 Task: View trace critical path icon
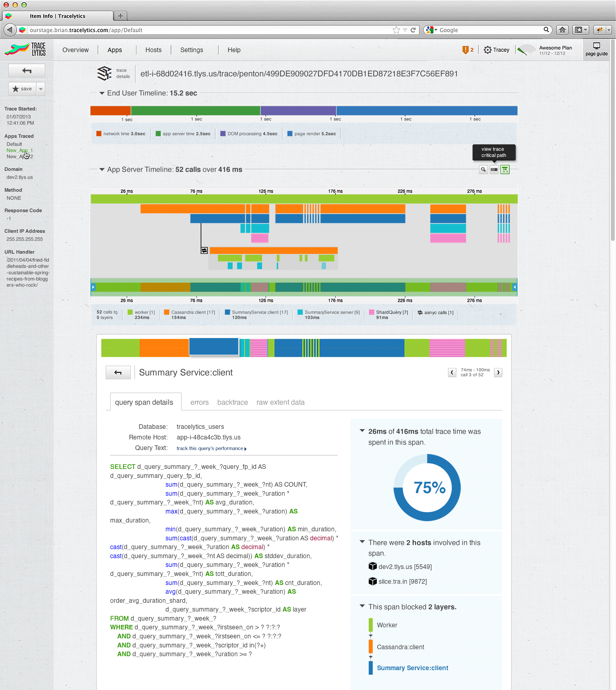tap(494, 170)
